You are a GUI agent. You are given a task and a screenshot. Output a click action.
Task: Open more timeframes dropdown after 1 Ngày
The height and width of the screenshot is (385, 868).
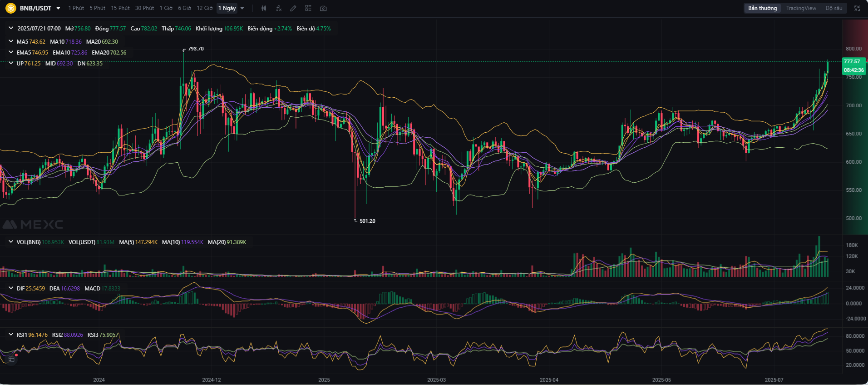pos(242,8)
